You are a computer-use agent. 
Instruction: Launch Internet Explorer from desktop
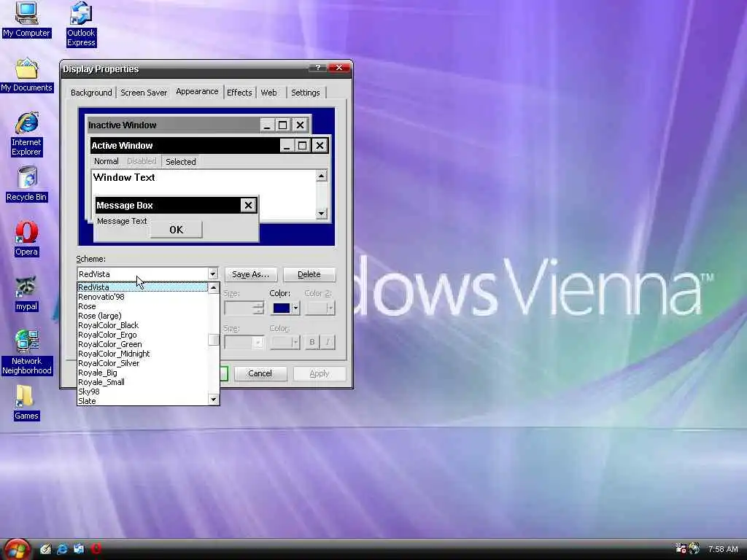coord(27,134)
